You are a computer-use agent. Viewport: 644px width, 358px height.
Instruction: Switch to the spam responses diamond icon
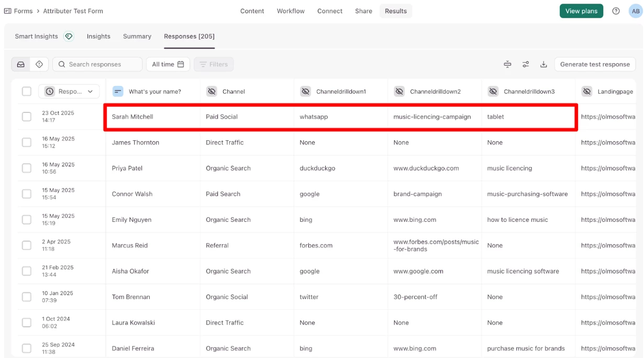coord(39,64)
